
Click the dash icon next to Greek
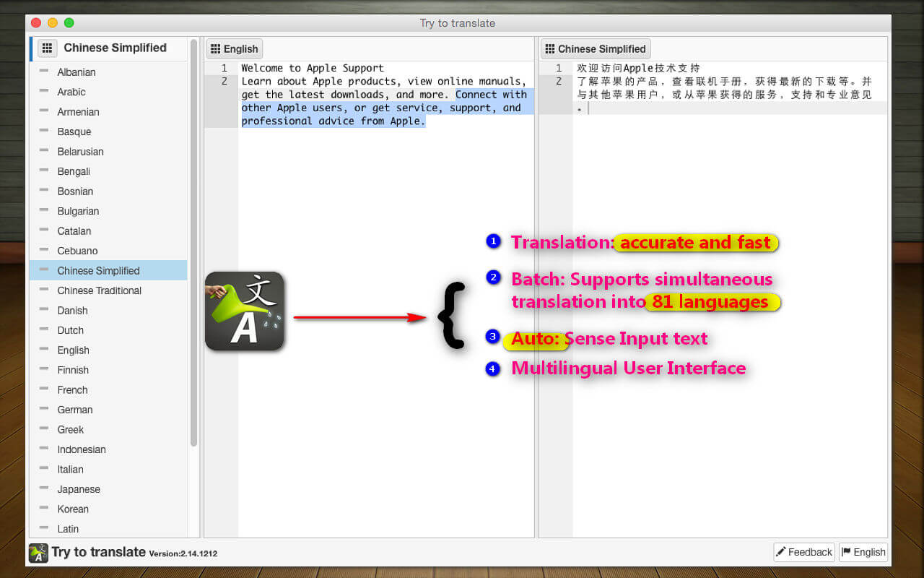coord(44,428)
